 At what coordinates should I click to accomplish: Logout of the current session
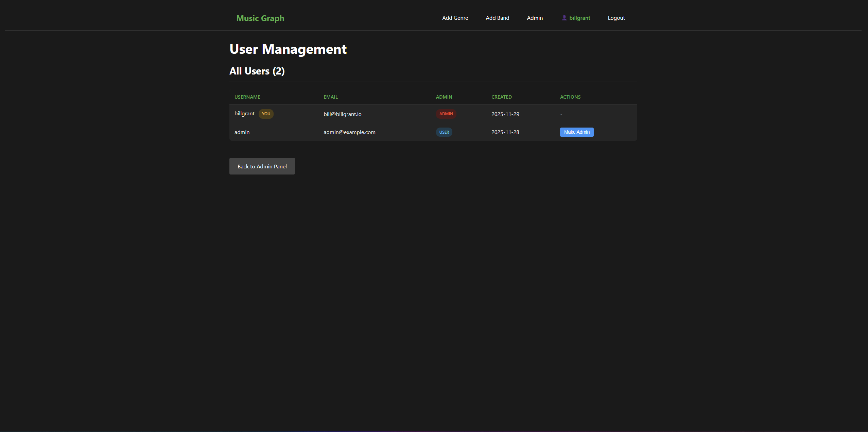(x=616, y=18)
